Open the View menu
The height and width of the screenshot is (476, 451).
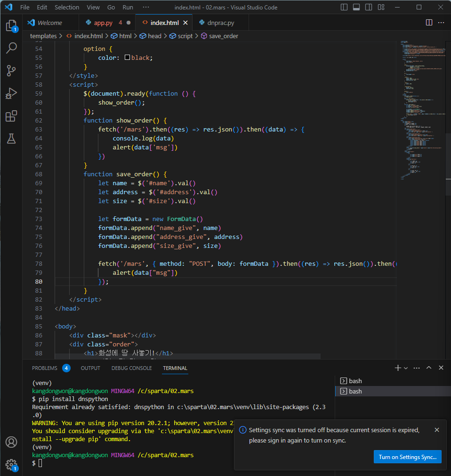(x=93, y=7)
